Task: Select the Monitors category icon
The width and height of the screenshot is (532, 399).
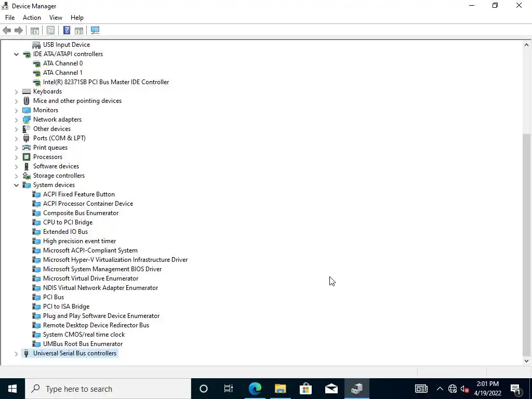Action: (26, 110)
